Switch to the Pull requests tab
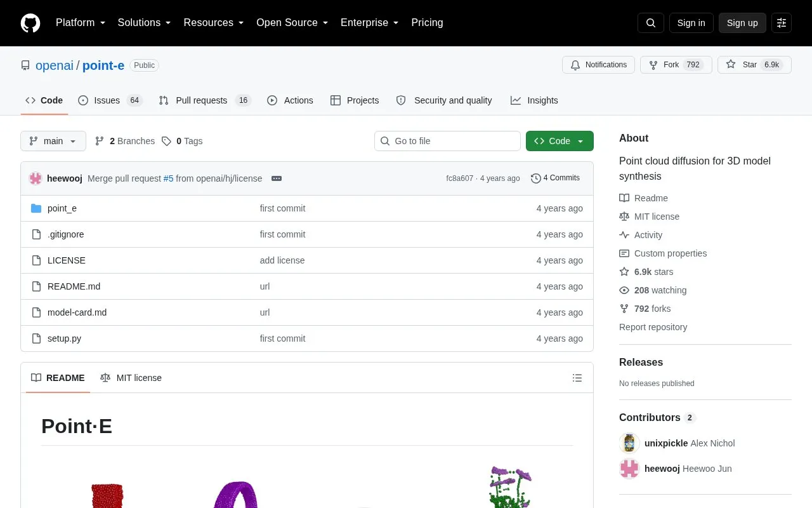 [x=205, y=100]
